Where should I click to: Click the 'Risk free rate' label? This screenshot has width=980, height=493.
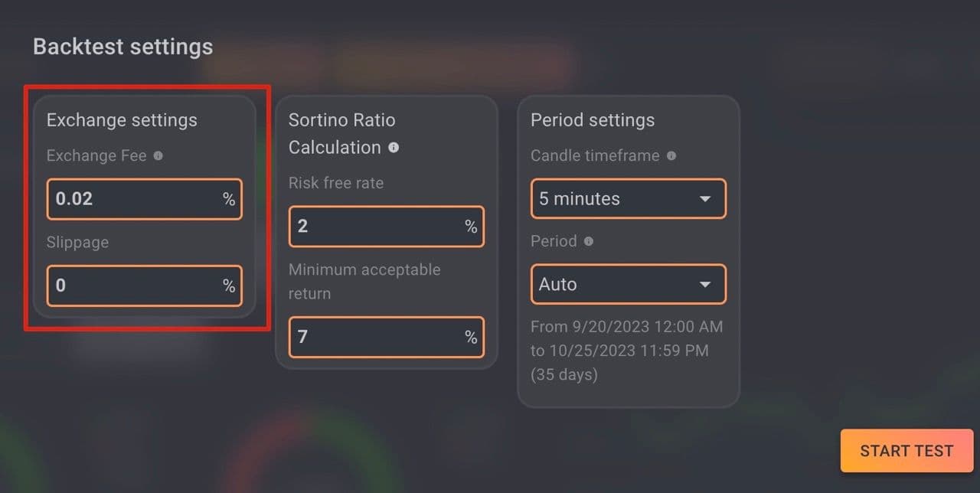[x=335, y=183]
